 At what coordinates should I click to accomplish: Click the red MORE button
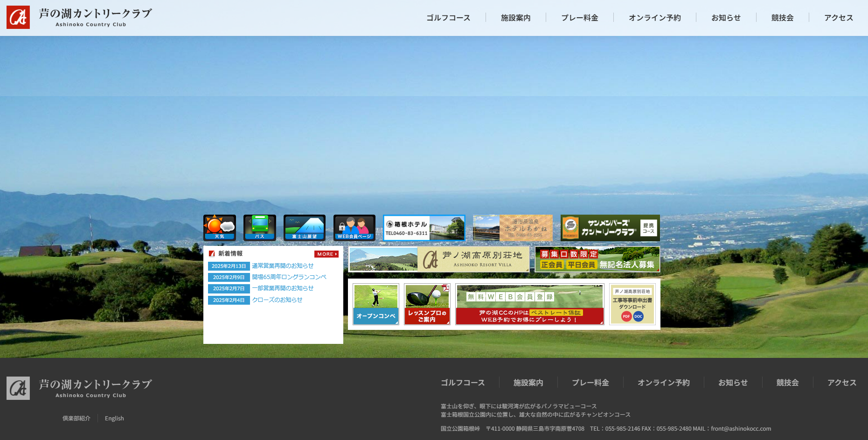click(x=326, y=254)
